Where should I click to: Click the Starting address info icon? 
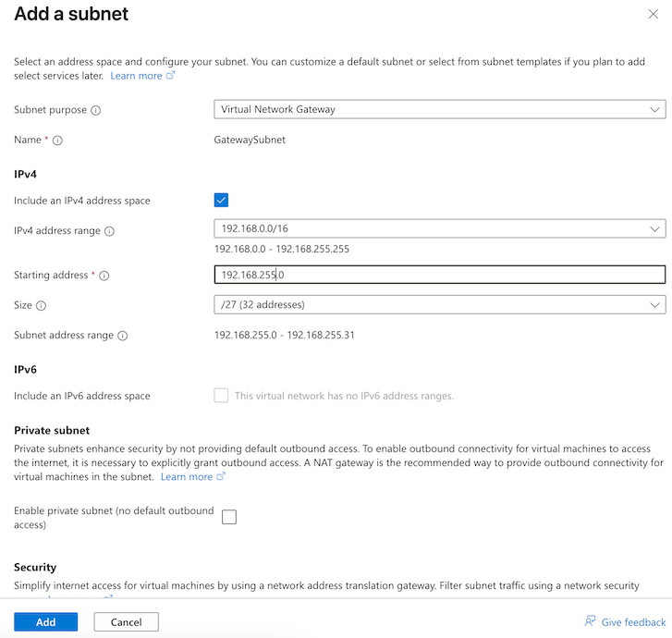coord(104,276)
